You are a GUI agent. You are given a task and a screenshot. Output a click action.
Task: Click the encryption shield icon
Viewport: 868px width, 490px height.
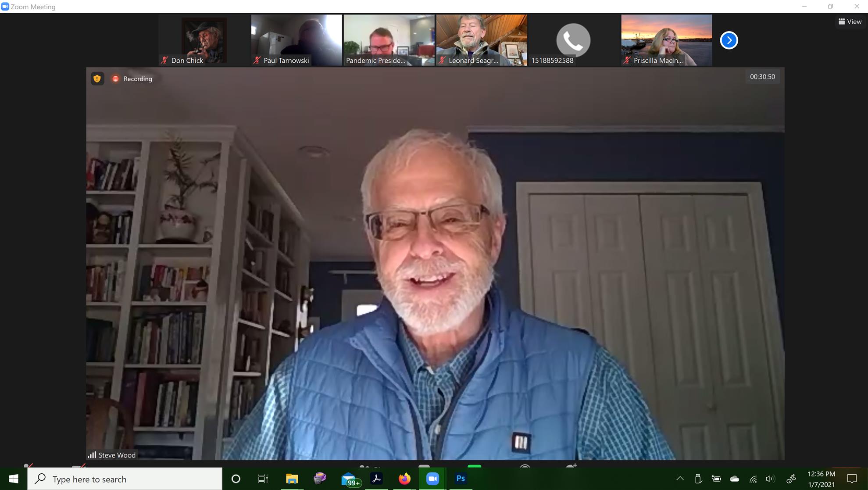[97, 79]
